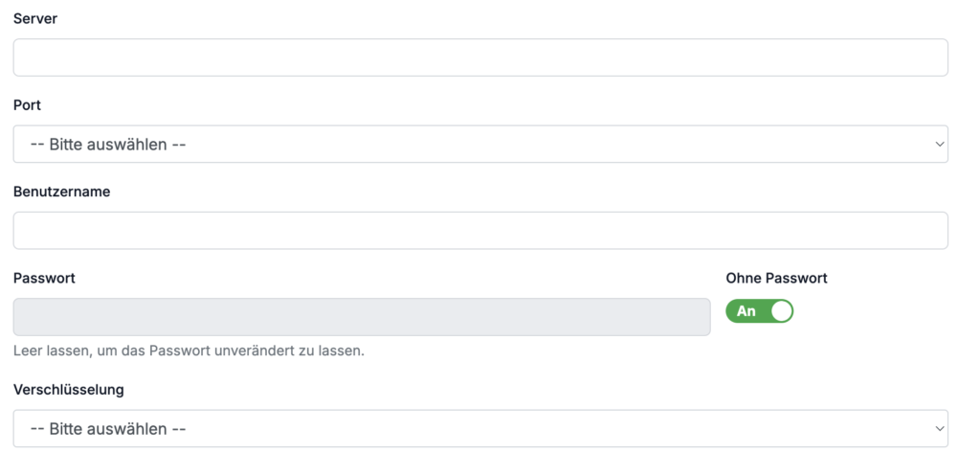Click the "An" text on the switch
Image resolution: width=980 pixels, height=476 pixels.
746,311
